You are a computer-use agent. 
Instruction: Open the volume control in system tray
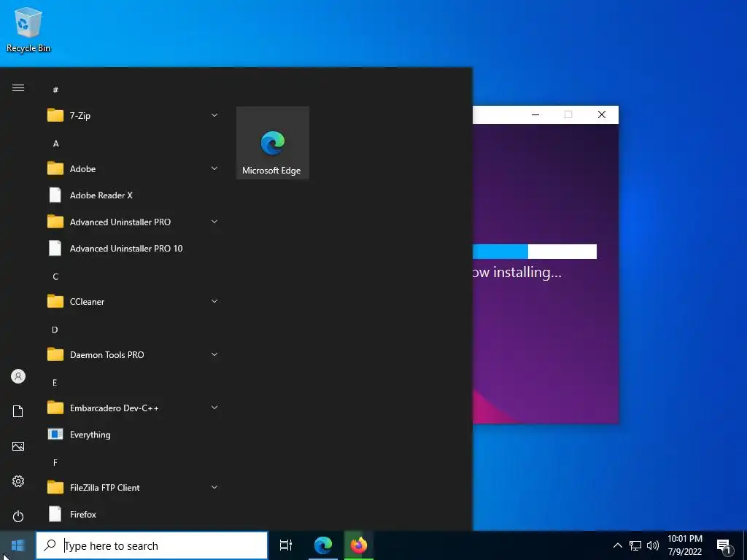tap(653, 545)
